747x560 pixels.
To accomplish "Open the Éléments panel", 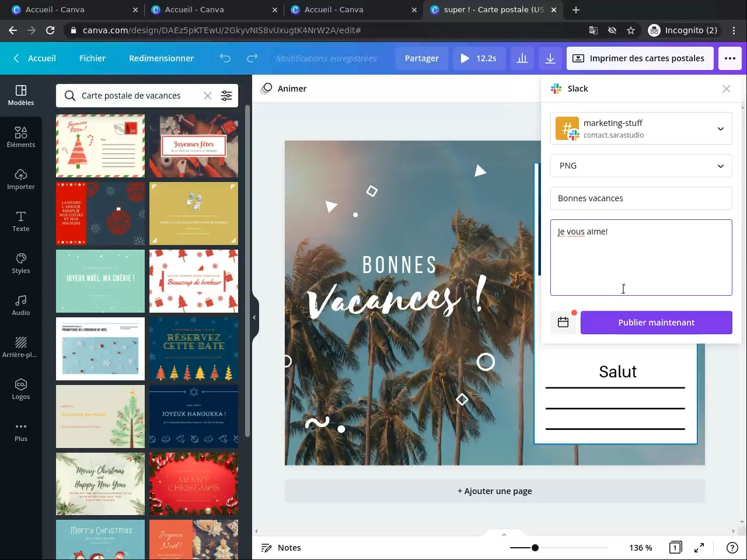I will [x=21, y=137].
